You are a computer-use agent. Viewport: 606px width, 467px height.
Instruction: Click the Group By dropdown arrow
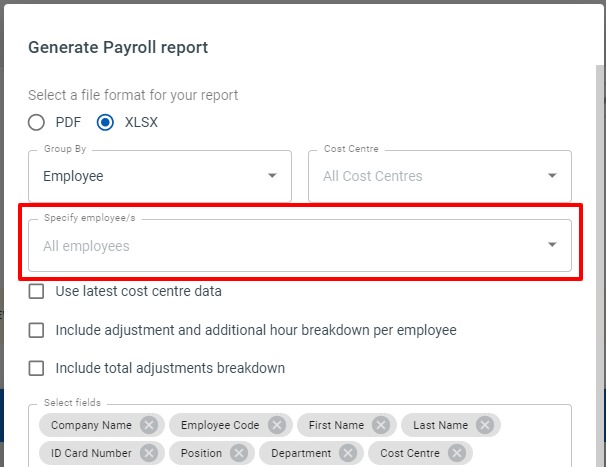(x=272, y=176)
